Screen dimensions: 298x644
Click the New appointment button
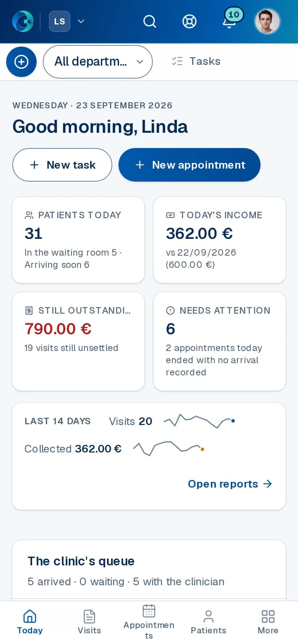pos(189,165)
